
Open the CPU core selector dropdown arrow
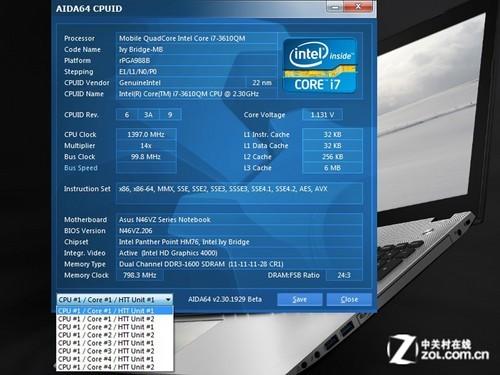pos(168,299)
